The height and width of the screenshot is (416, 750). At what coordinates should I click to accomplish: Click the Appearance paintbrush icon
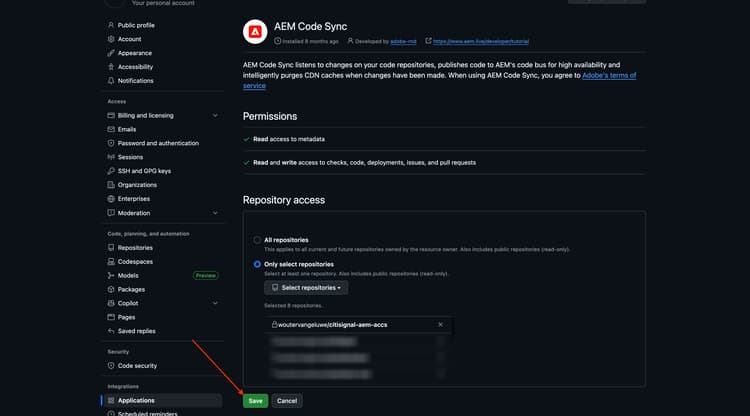coord(111,53)
